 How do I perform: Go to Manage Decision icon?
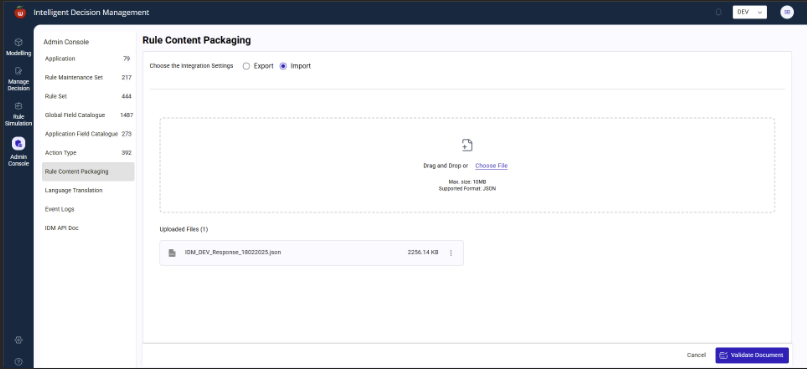19,71
